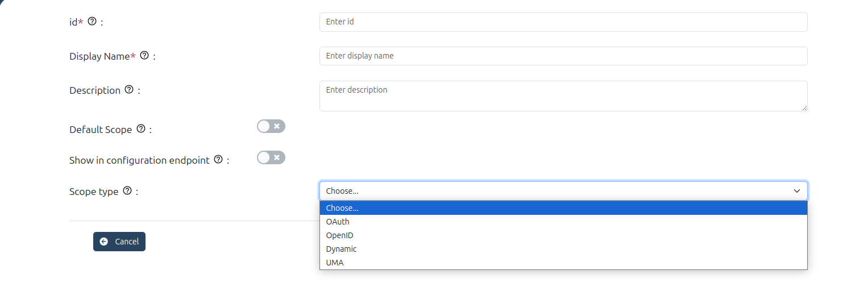The height and width of the screenshot is (295, 868).
Task: Focus the Enter id input field
Action: click(563, 22)
